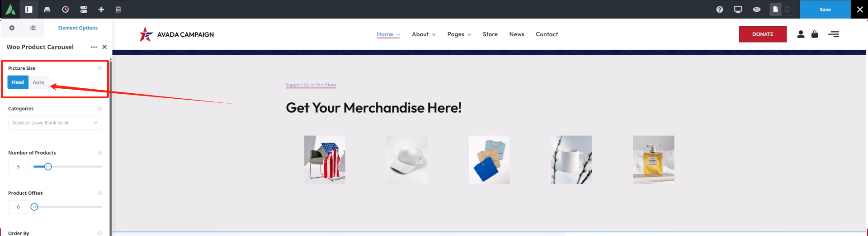Toggle the preview eye icon
868x236 pixels.
pyautogui.click(x=757, y=10)
